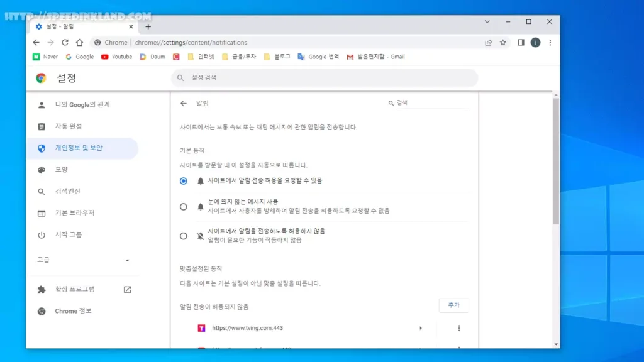This screenshot has width=644, height=362.
Task: Click the 검색 field in 알림 panel
Action: click(433, 103)
